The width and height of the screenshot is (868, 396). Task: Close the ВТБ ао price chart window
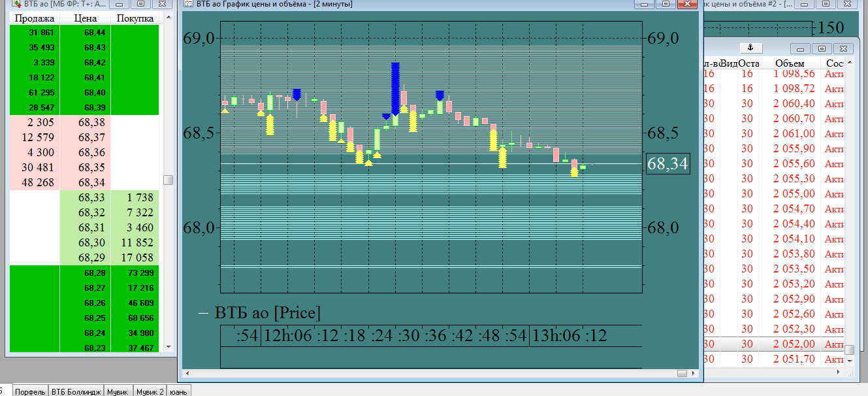click(687, 4)
